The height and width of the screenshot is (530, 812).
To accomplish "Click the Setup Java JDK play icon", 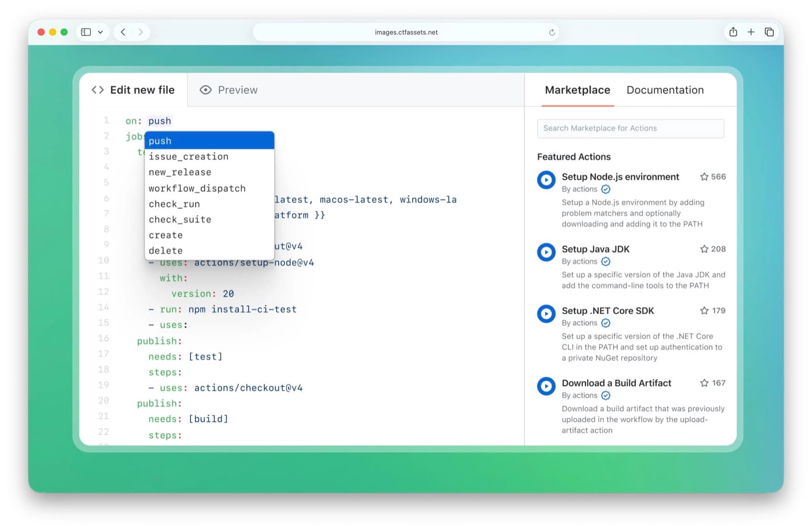I will (x=546, y=252).
